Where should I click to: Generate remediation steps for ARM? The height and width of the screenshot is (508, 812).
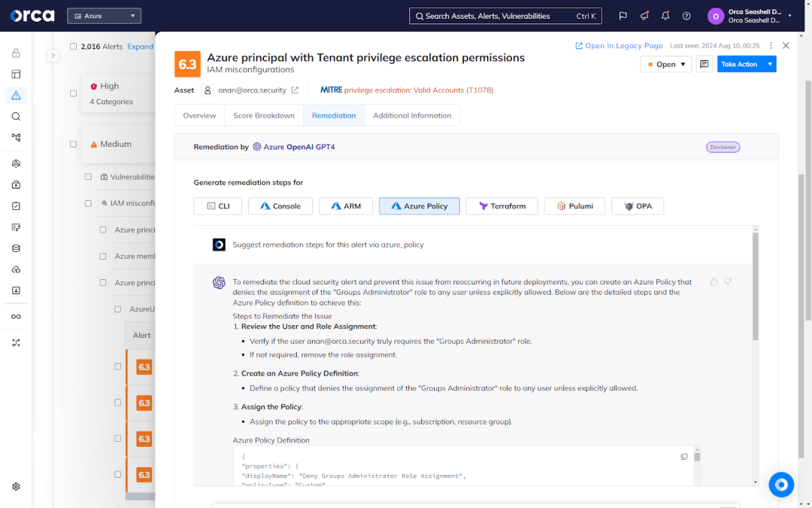click(345, 206)
